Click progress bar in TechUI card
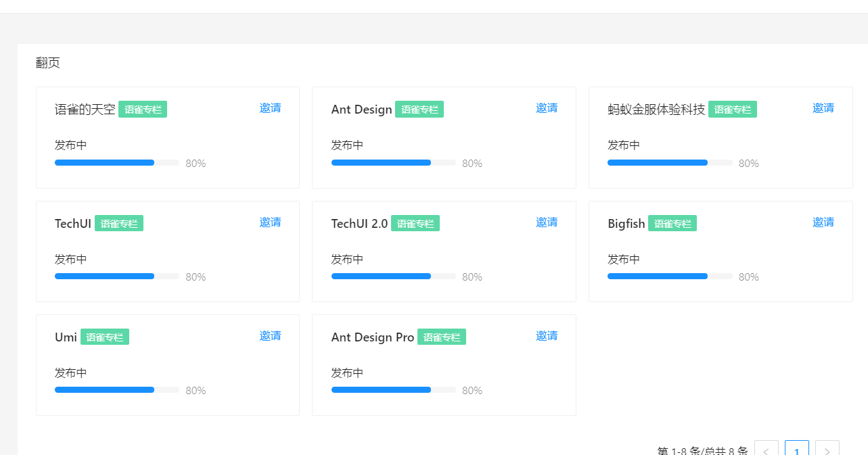868x455 pixels. coord(117,277)
